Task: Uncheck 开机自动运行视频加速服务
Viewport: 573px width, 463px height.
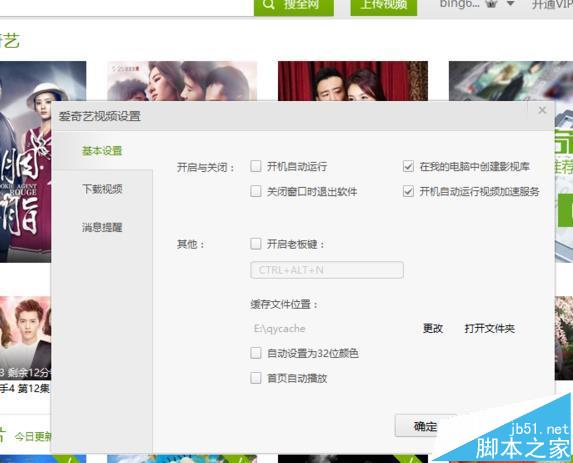Action: coord(408,191)
